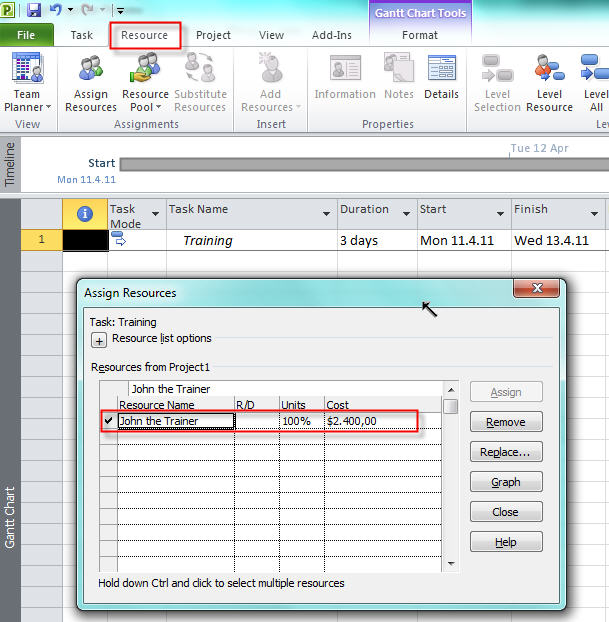Toggle checkmark beside John the Trainer

click(108, 421)
